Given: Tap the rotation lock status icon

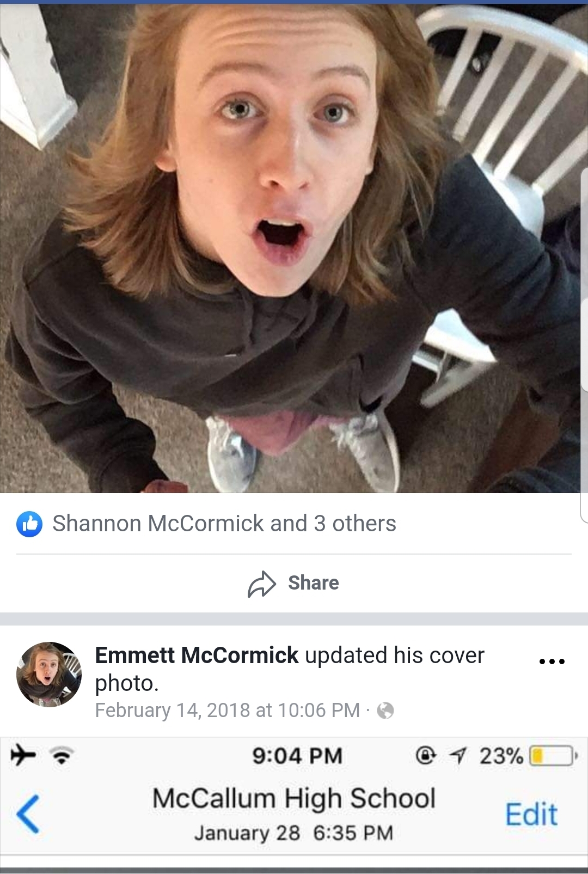Looking at the screenshot, I should pos(426,755).
